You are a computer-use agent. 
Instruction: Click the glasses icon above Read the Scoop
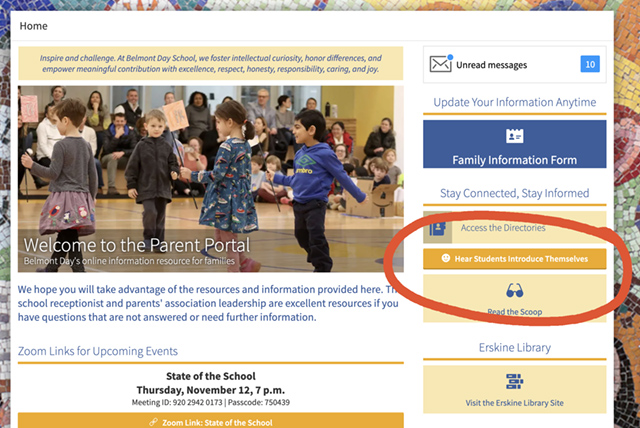coord(515,291)
